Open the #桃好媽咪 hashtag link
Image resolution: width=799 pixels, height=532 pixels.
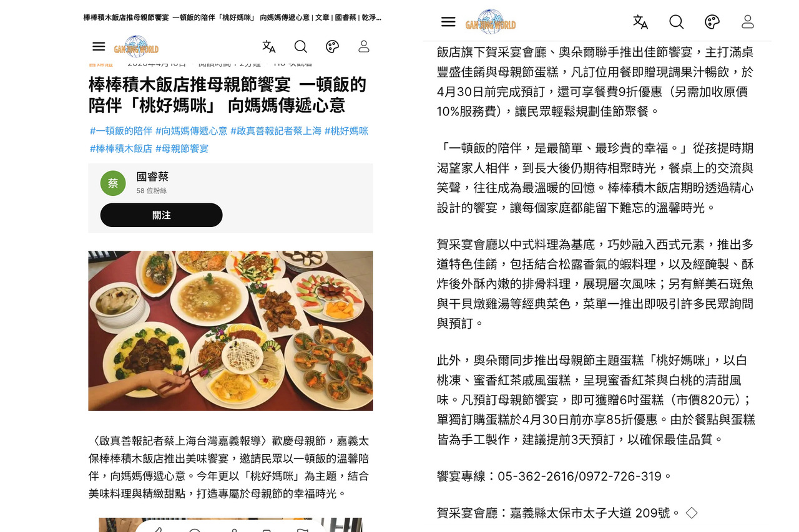pyautogui.click(x=346, y=131)
